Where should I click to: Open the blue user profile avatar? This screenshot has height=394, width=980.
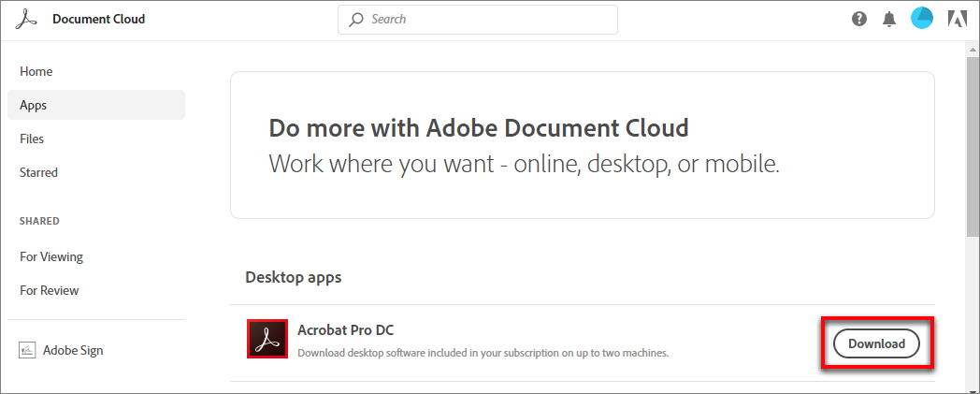point(922,19)
